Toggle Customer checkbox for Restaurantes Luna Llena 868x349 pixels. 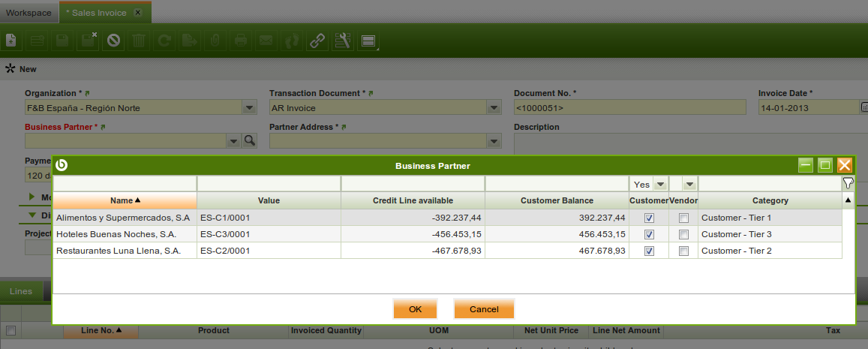[x=650, y=251]
